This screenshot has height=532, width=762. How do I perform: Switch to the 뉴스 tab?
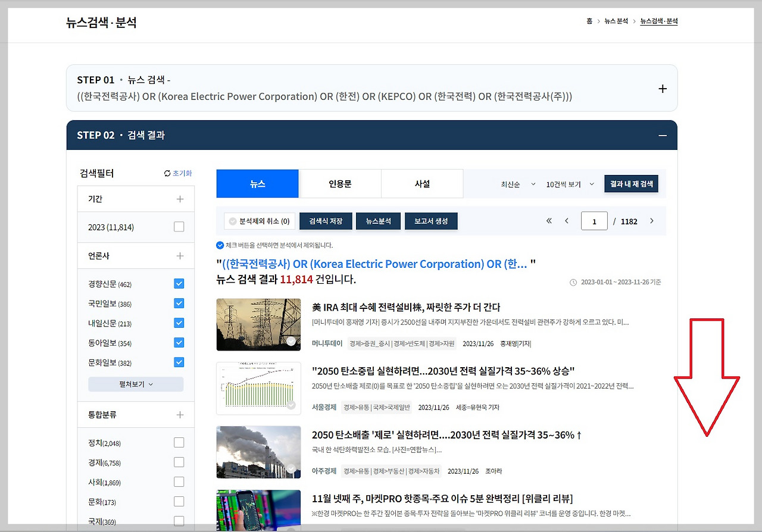[257, 184]
